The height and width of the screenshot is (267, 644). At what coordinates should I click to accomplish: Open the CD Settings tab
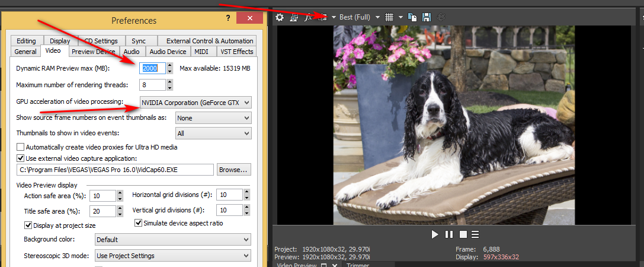pyautogui.click(x=101, y=41)
